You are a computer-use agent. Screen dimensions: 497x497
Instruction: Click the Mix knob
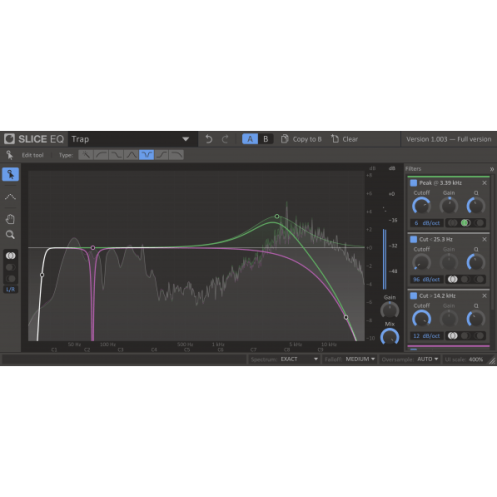[x=390, y=337]
